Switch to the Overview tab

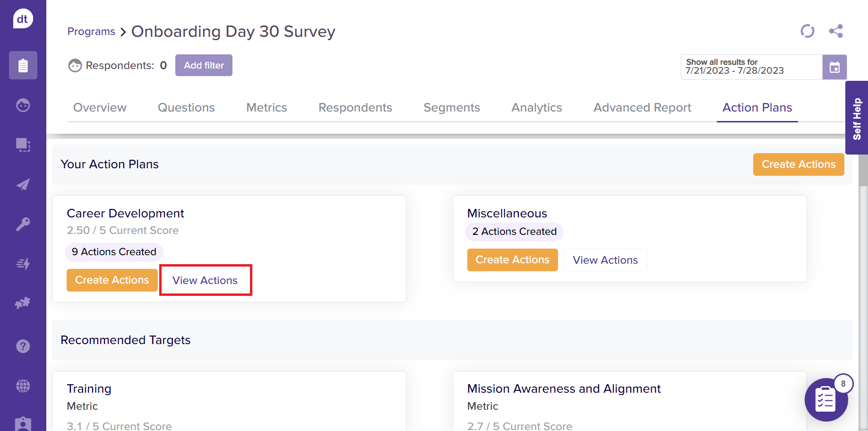[x=100, y=108]
